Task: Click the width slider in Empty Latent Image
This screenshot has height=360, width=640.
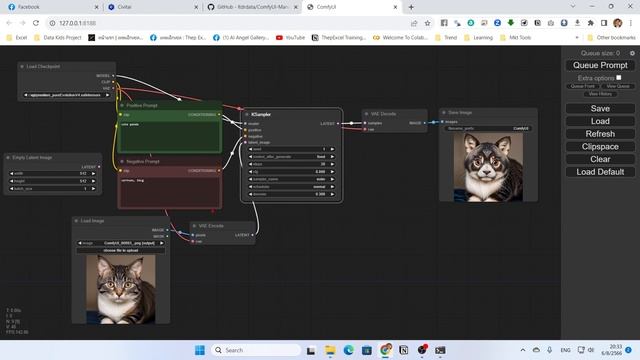Action: point(52,173)
